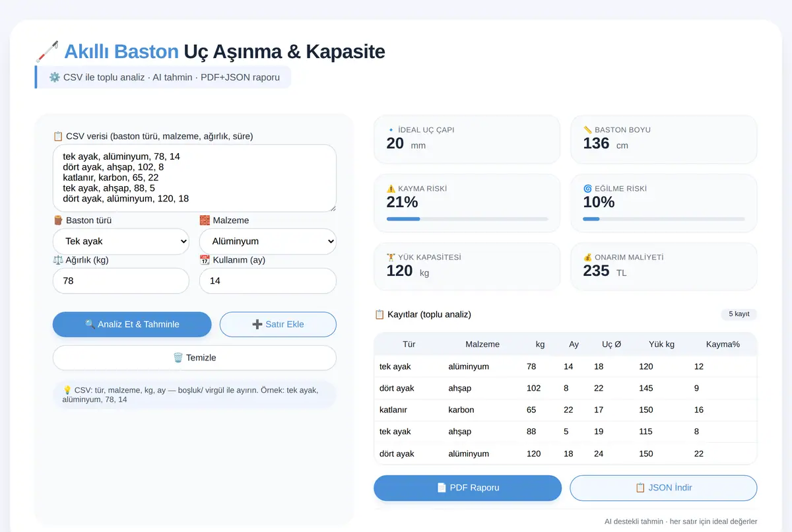Screen dimensions: 792x532
Task: Click the Malzeme column header in table
Action: tap(482, 344)
